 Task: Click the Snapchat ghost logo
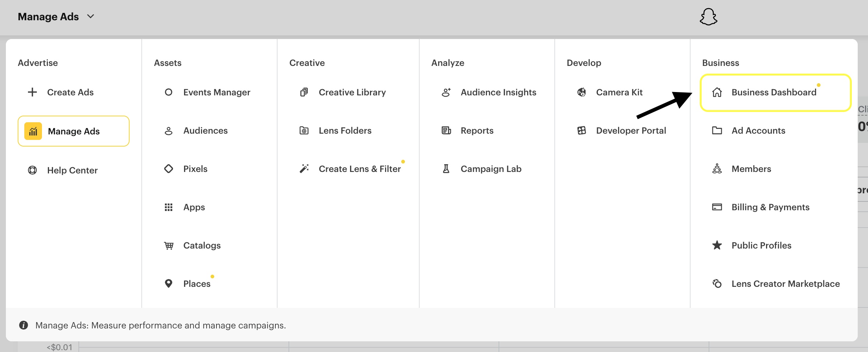click(x=709, y=17)
